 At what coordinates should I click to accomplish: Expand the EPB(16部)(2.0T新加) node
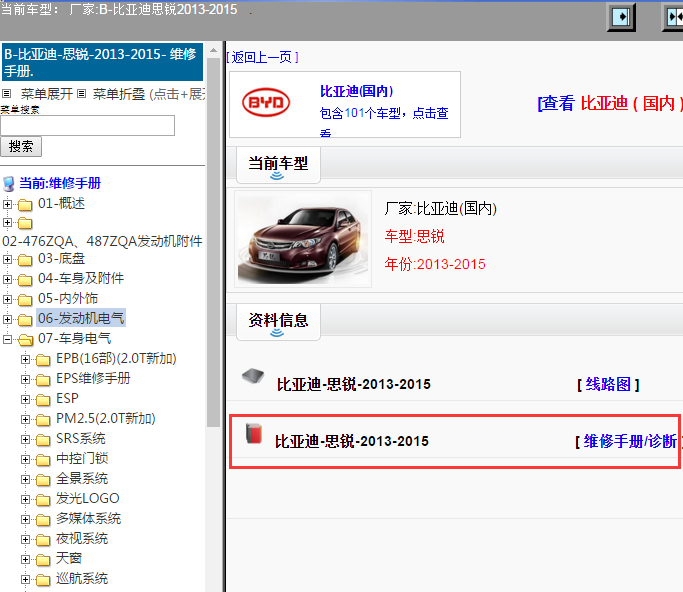(25, 359)
